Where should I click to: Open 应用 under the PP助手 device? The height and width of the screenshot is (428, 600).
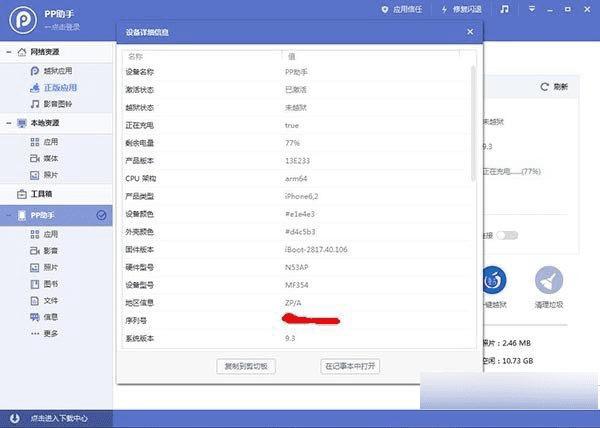(x=44, y=234)
